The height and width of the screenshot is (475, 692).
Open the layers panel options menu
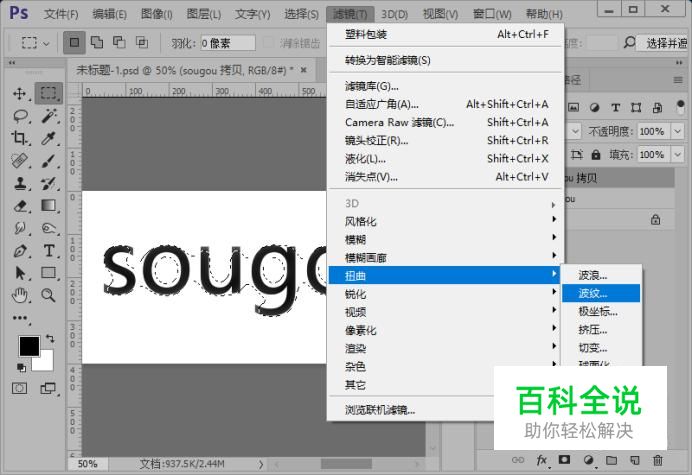click(x=678, y=80)
